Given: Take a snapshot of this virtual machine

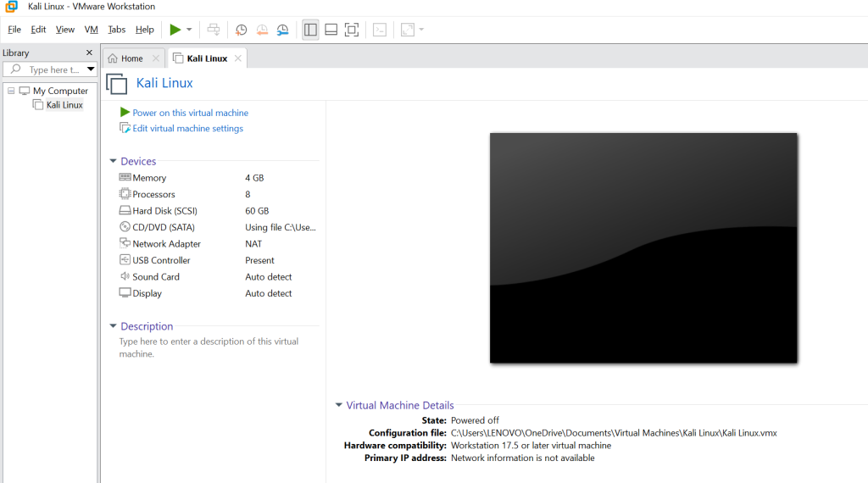Looking at the screenshot, I should [x=242, y=30].
